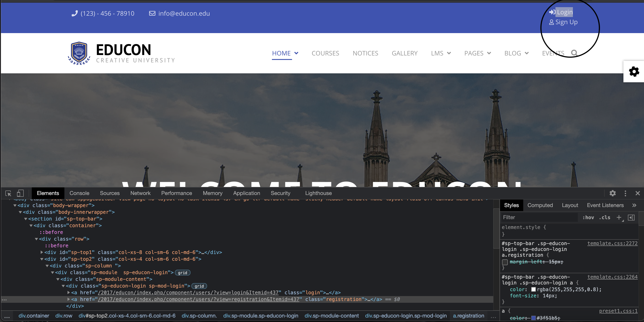Click the Styles Filter input field
Image resolution: width=644 pixels, height=322 pixels.
[540, 217]
